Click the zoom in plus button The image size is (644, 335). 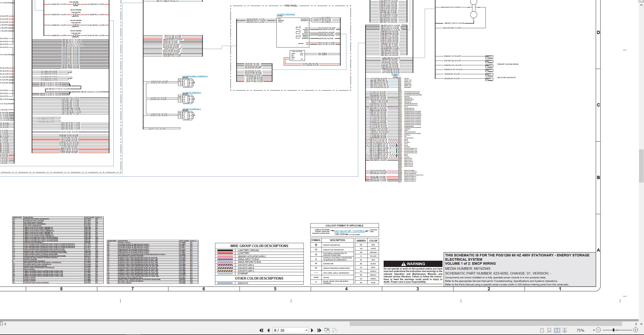635,330
